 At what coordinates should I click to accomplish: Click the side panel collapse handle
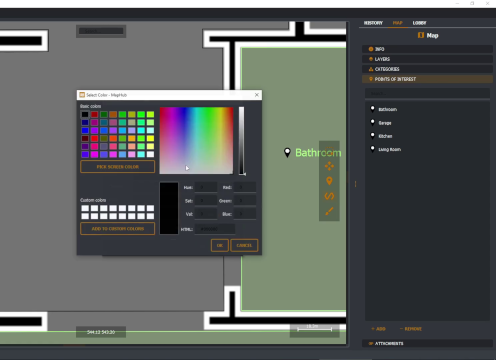coord(355,184)
